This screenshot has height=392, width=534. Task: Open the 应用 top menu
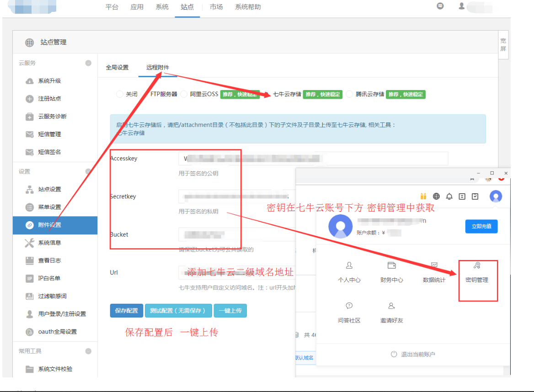(137, 7)
